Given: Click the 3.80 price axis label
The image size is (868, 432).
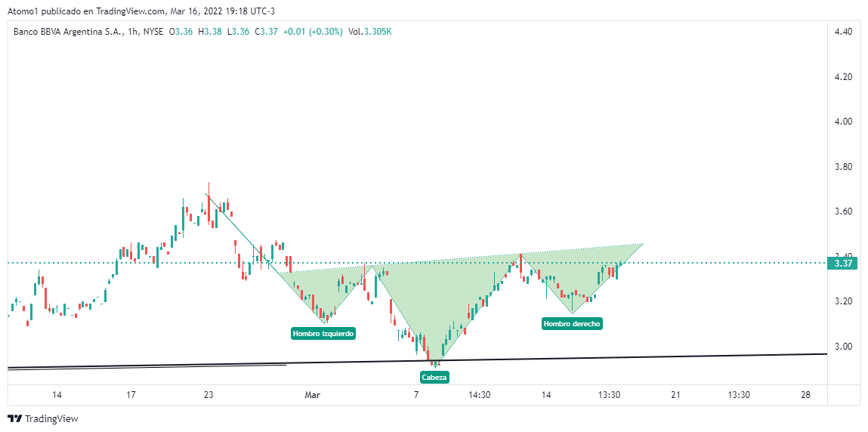Looking at the screenshot, I should click(842, 166).
